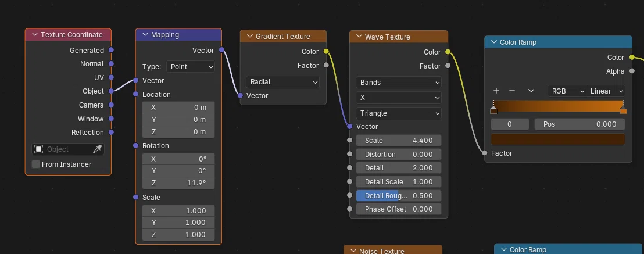The height and width of the screenshot is (254, 644).
Task: Click the Window output socket
Action: point(111,119)
